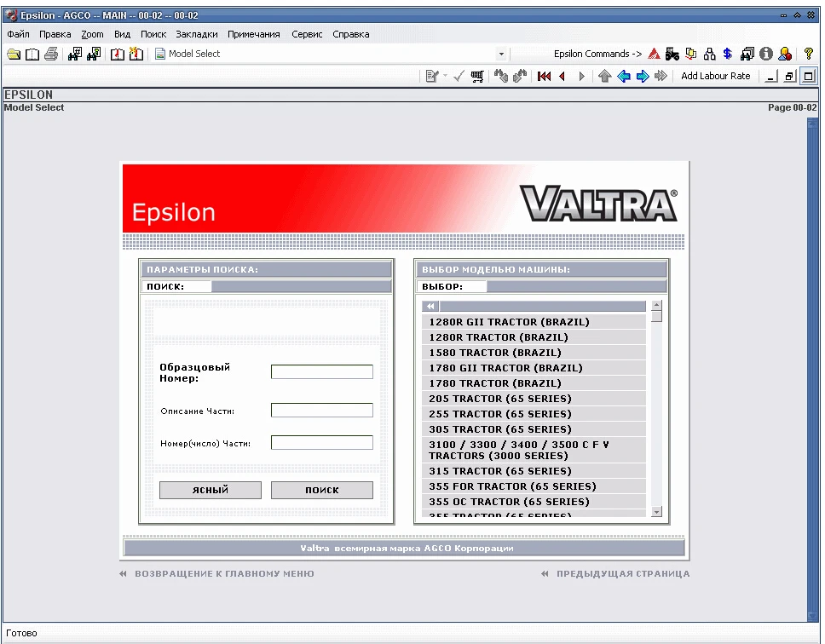The width and height of the screenshot is (825, 644).
Task: Select 1780 TRACTOR (BRAZIL) model
Action: [534, 382]
